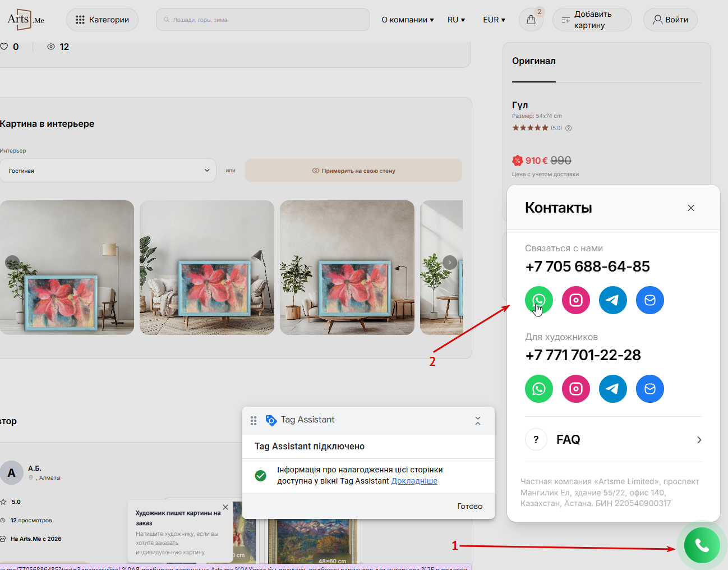The width and height of the screenshot is (728, 570).
Task: Click 'Размер: 54x74 cm' text
Action: point(537,116)
